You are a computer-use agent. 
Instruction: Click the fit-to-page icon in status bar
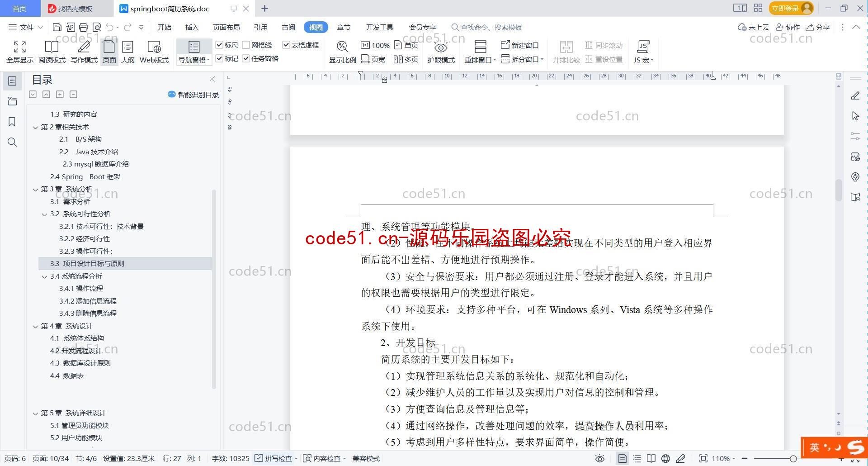tap(703, 458)
